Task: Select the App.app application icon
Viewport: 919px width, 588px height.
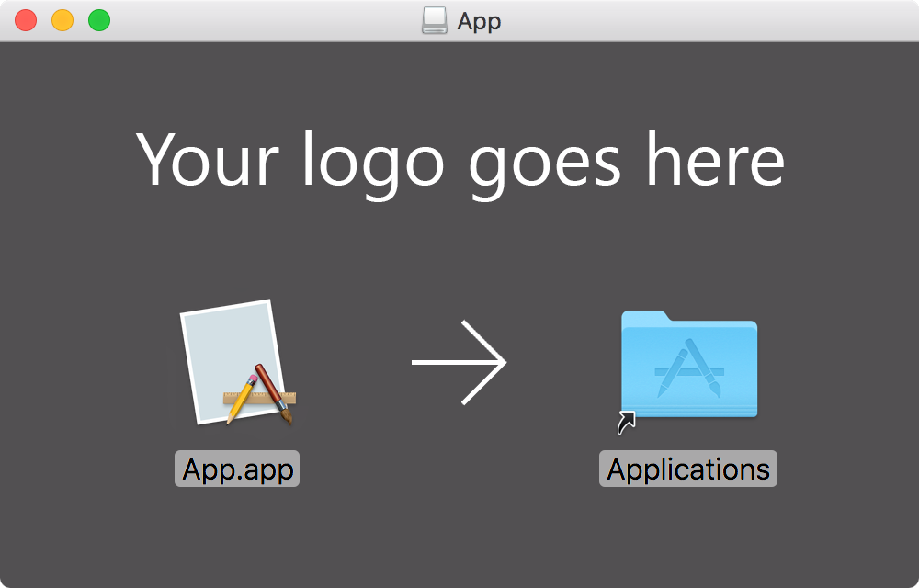Action: (x=237, y=363)
